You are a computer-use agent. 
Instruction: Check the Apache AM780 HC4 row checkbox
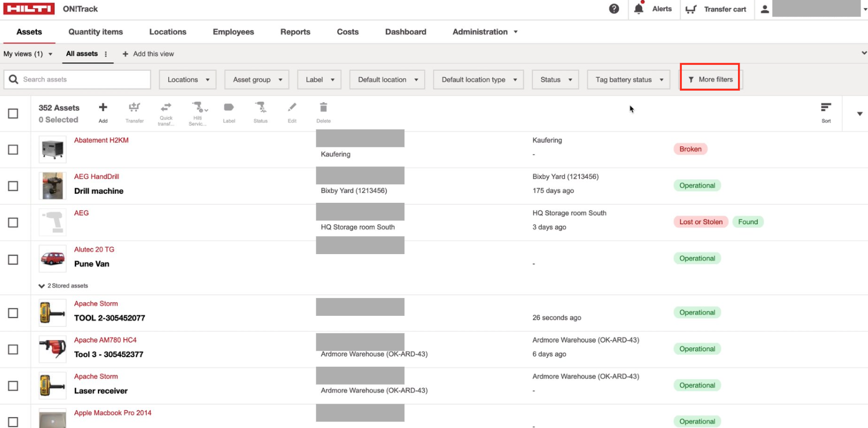(13, 349)
